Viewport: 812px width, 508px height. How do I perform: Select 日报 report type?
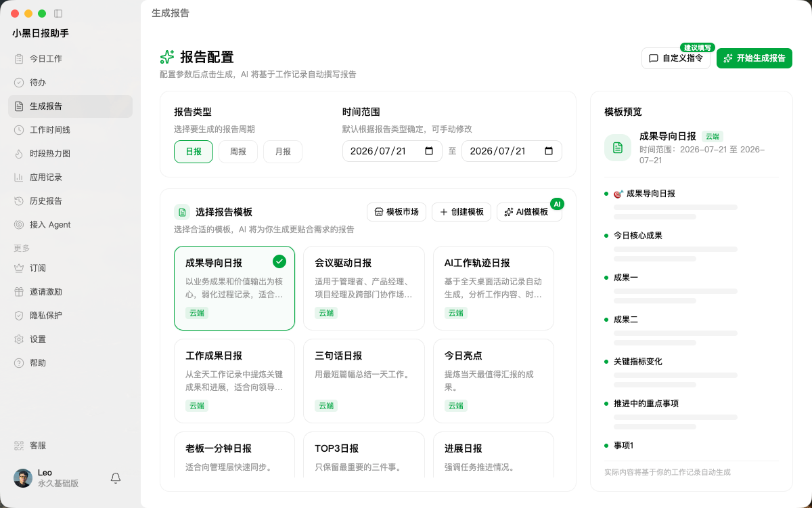pos(194,152)
